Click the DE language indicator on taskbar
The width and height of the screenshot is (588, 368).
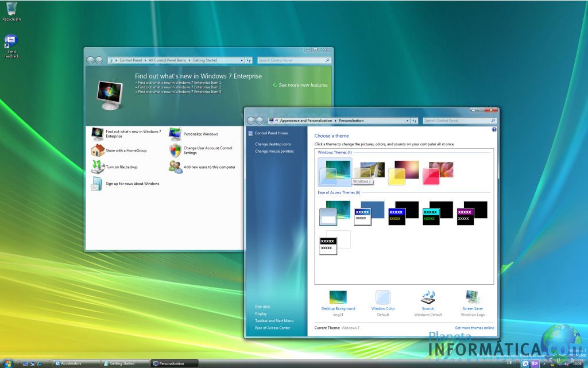(509, 363)
